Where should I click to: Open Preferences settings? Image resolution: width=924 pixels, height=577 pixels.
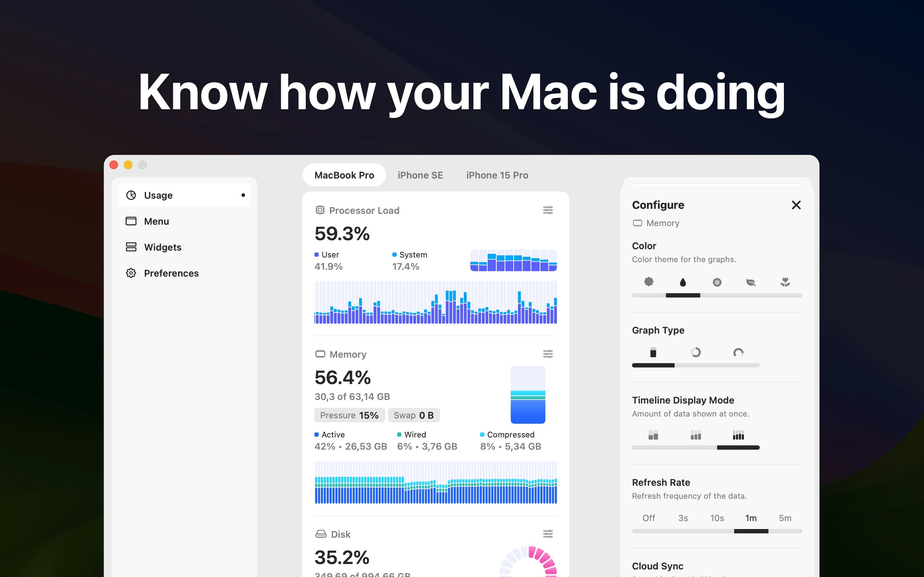click(x=172, y=273)
